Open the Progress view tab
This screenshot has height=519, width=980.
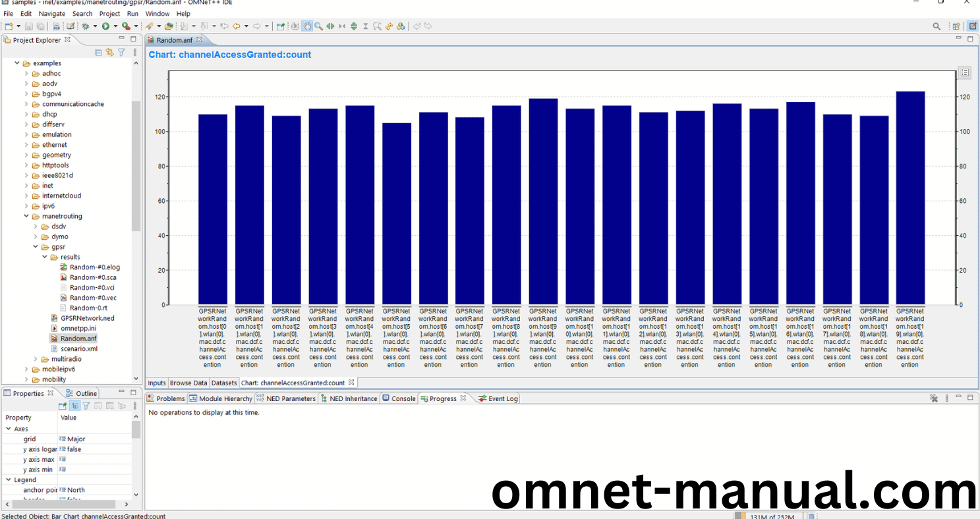click(x=444, y=398)
